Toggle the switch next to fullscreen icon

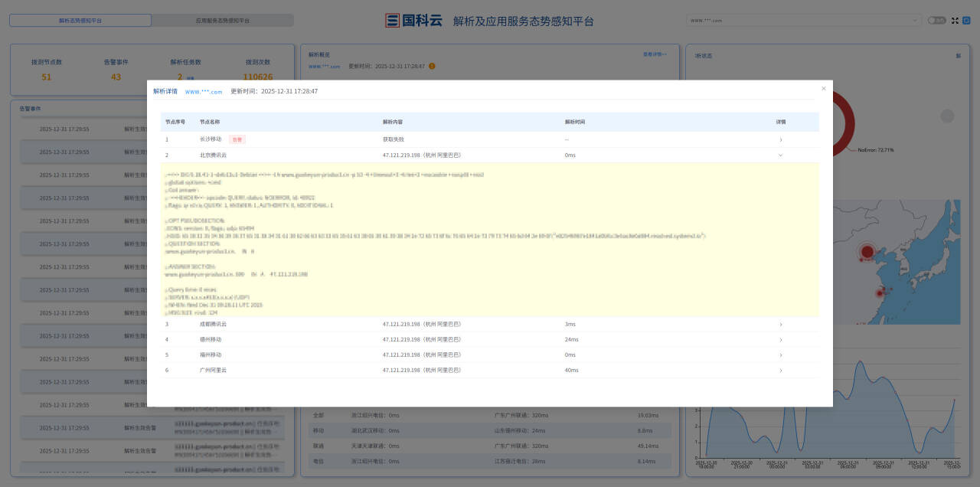click(936, 21)
